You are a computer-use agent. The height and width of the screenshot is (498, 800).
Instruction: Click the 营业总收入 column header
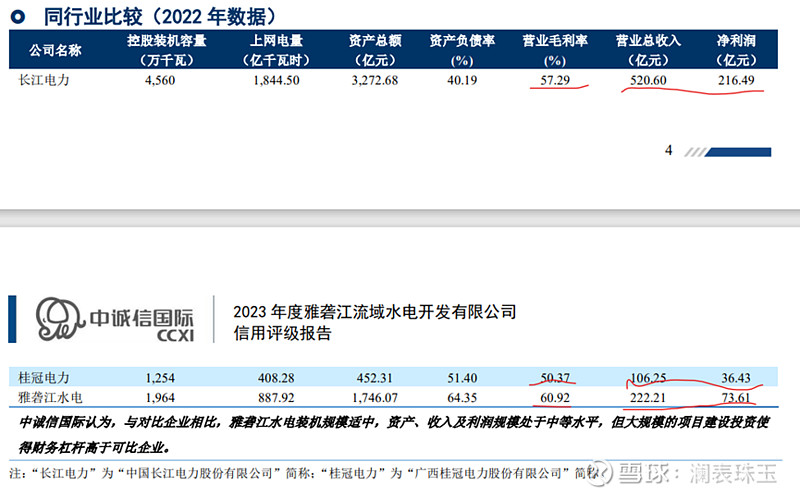click(648, 50)
